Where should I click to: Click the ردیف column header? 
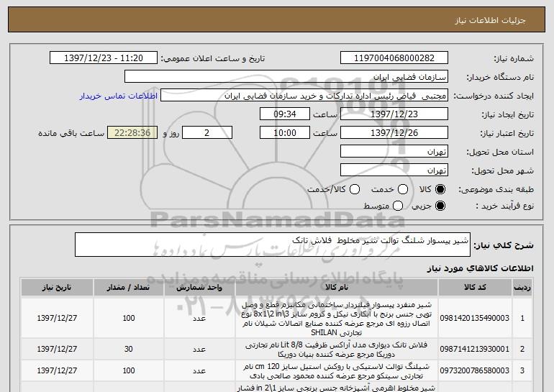coord(522,288)
